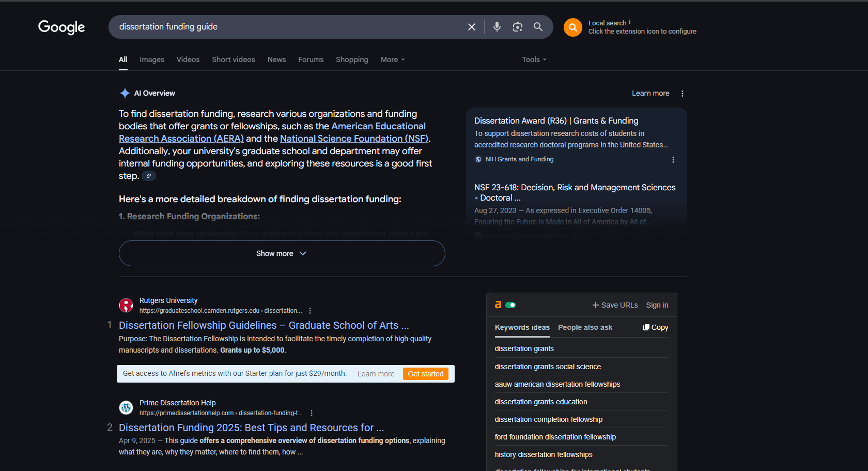Image resolution: width=868 pixels, height=471 pixels.
Task: Select 'aauw american dissertation fellowships' keyword
Action: (557, 384)
